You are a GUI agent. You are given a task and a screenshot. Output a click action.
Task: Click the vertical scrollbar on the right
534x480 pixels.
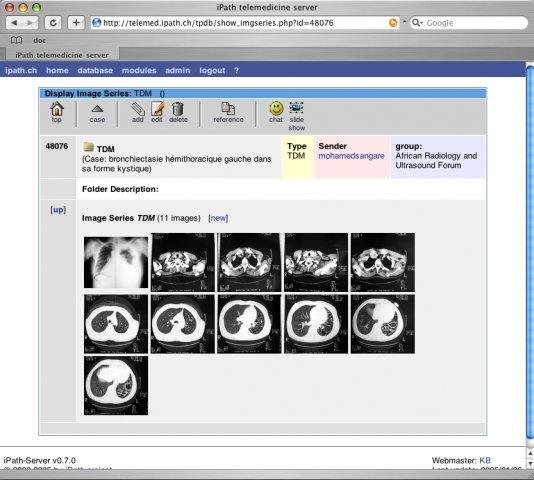click(x=530, y=252)
